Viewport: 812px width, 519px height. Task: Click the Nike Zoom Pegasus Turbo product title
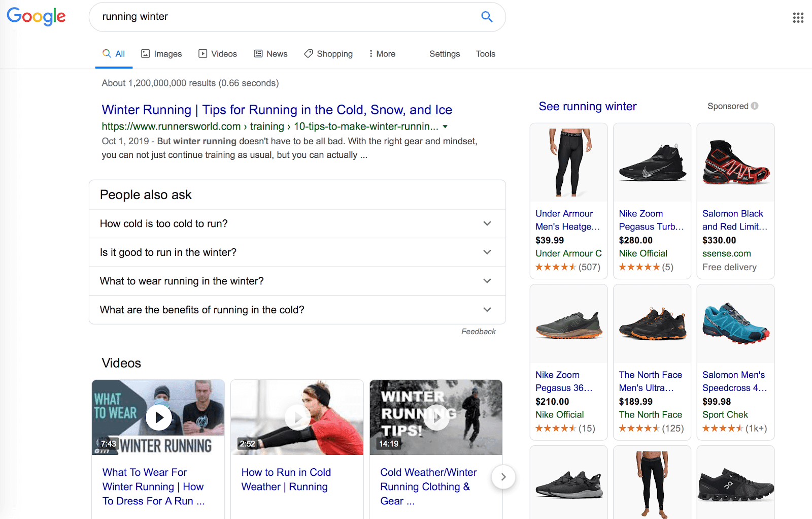(652, 220)
